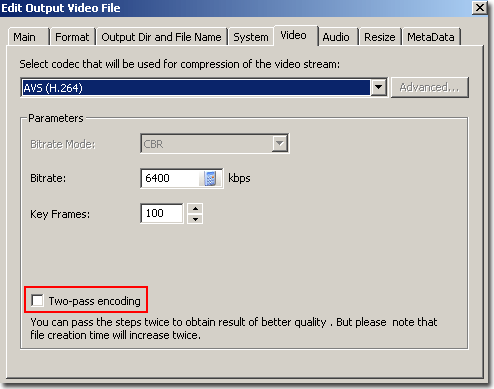This screenshot has width=494, height=389.
Task: Click the 'Select codec that will be used' text
Action: pos(179,64)
